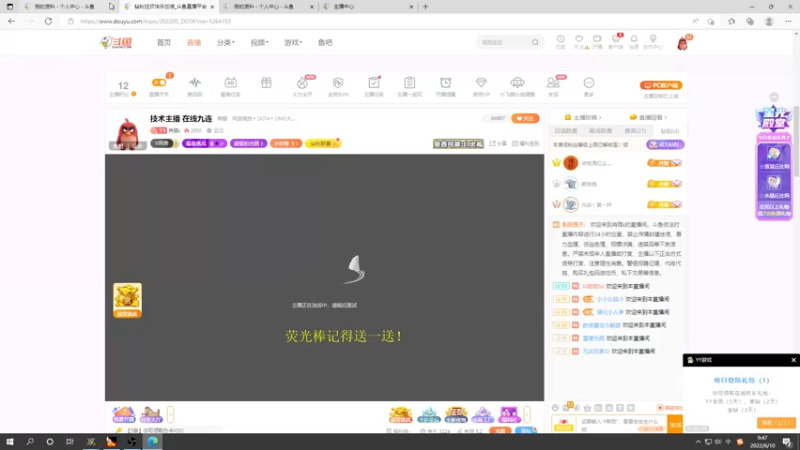Click the user avatar in header
800x450 pixels.
683,43
